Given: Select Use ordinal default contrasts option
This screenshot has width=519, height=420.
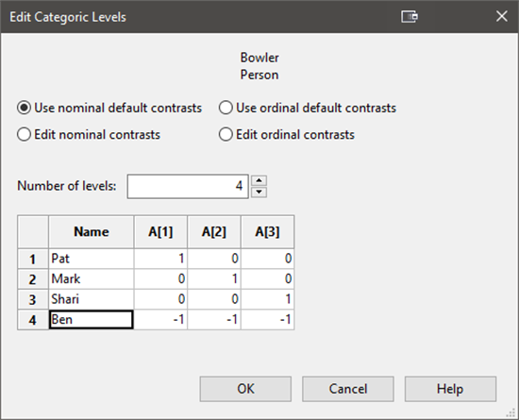Looking at the screenshot, I should point(308,108).
